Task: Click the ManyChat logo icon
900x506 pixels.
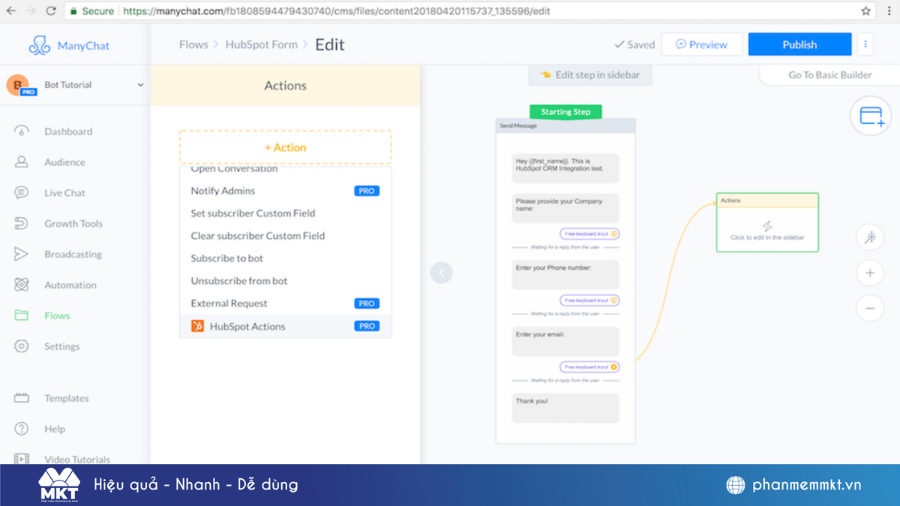Action: point(40,45)
